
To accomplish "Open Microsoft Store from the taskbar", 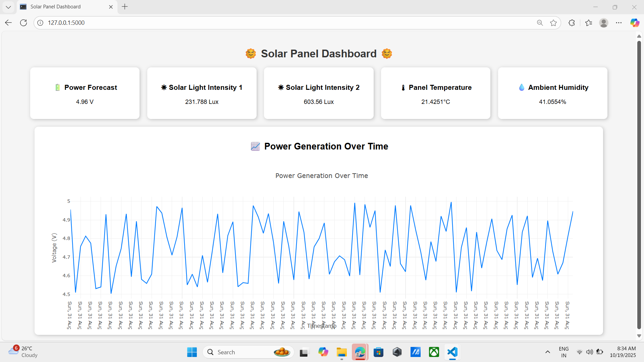I will pos(379,352).
